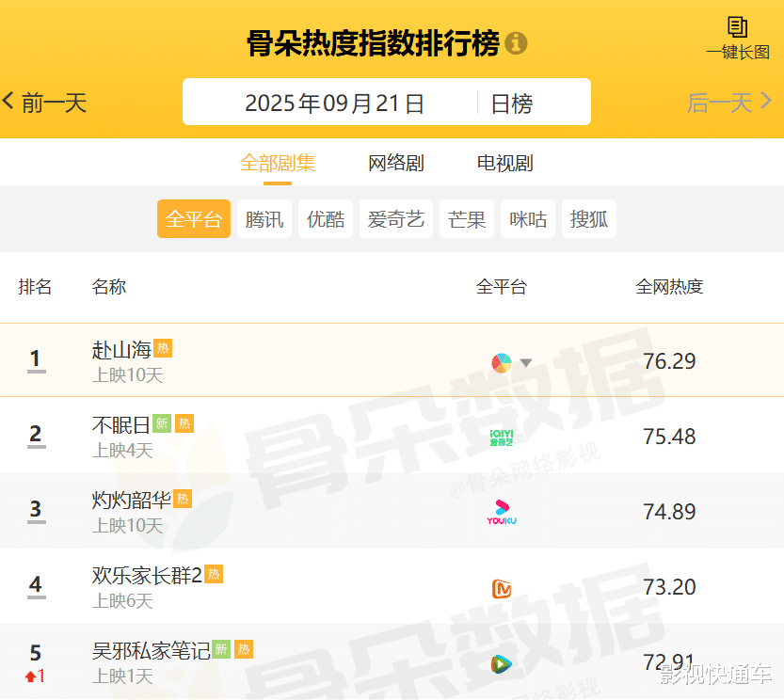The image size is (784, 700).
Task: Click the 热 badge next to 灼灼韶华
Action: [183, 499]
